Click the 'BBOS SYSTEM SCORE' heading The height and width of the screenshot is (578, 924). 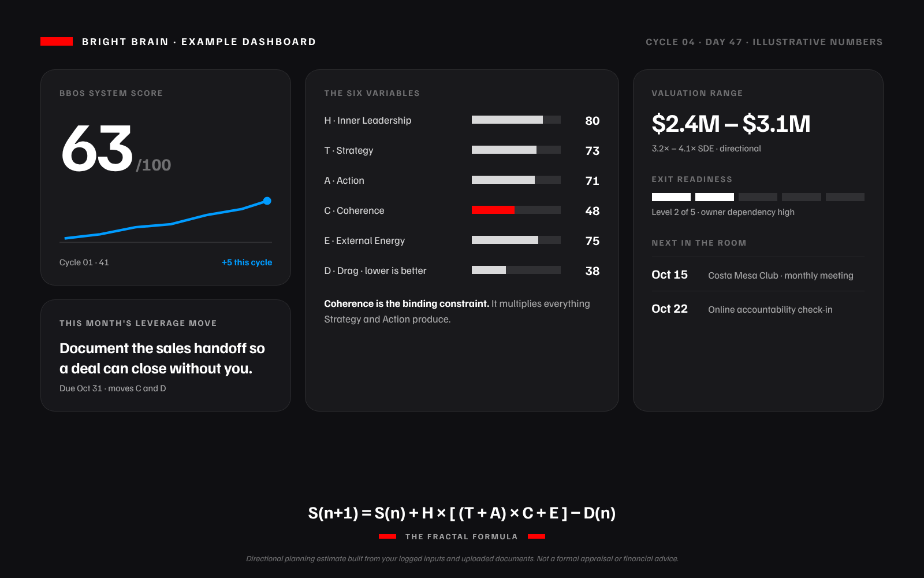pos(111,93)
